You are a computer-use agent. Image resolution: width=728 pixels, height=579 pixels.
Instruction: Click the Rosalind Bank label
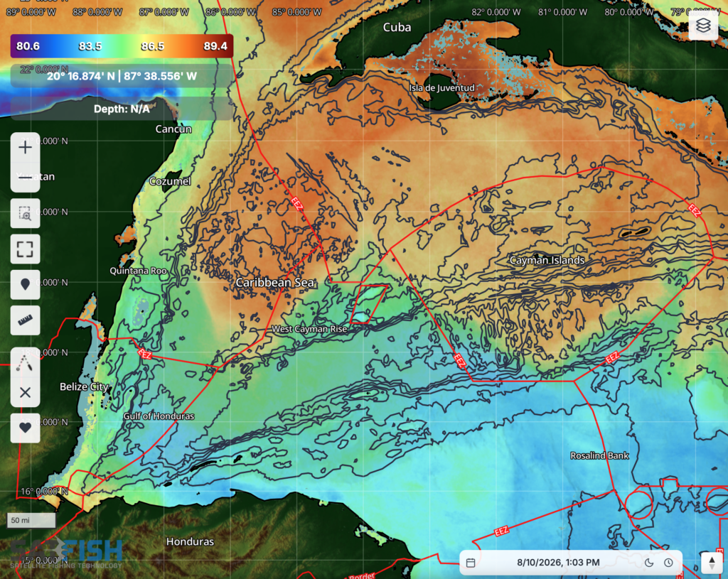point(599,455)
